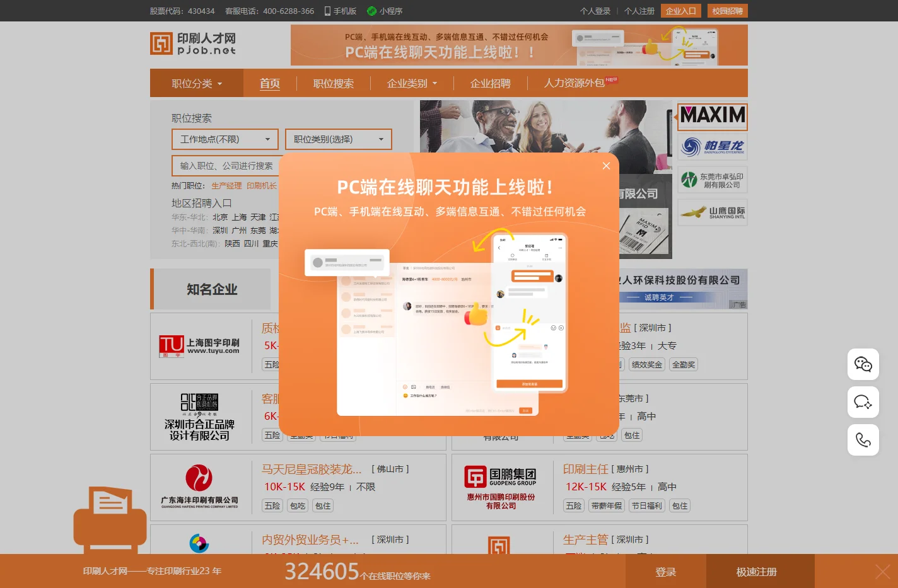
Task: Click the 上海图宇印刷 company logo
Action: [199, 346]
